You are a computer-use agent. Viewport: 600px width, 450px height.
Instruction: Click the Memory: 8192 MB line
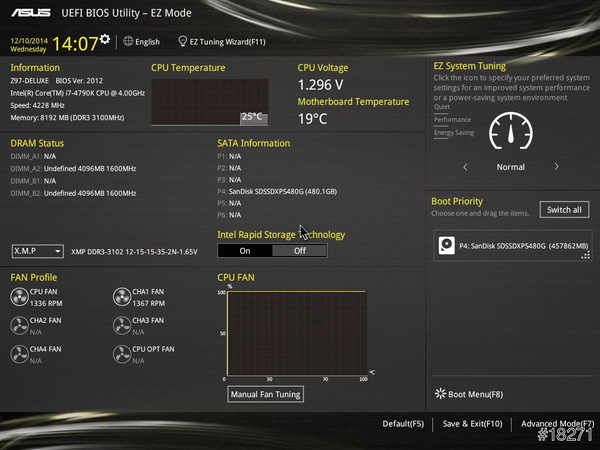(67, 117)
